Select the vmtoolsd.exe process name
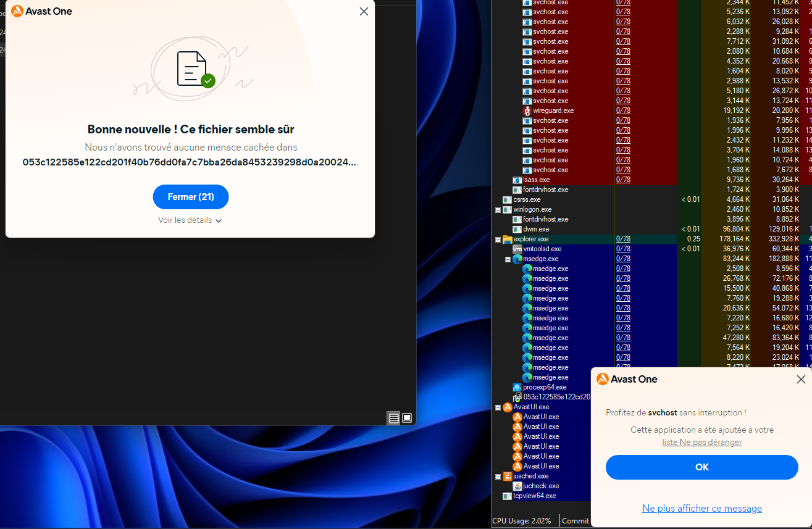This screenshot has width=812, height=529. coord(542,249)
